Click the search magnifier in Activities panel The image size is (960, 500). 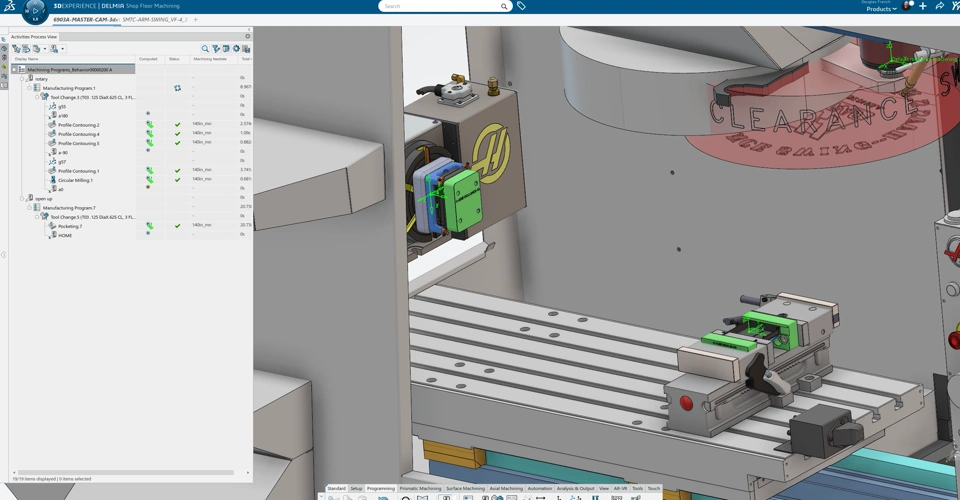tap(205, 48)
